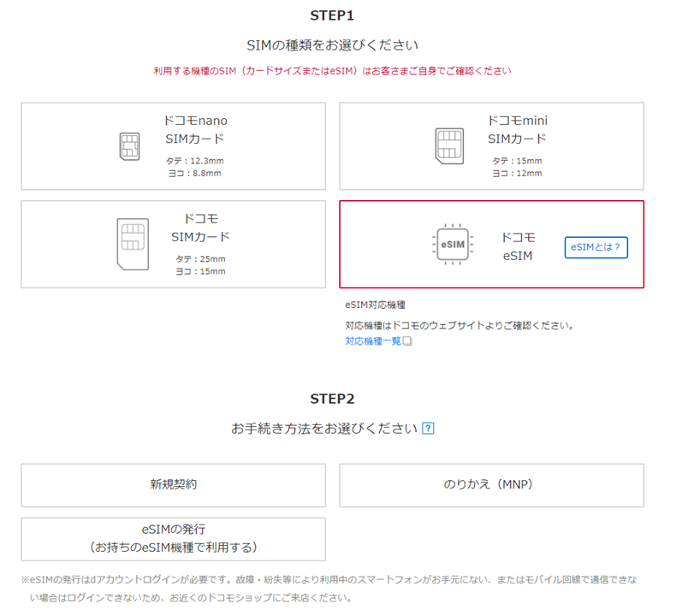Viewport: 688px width, 616px height.
Task: Click the standard SIM card icon
Action: 133,244
